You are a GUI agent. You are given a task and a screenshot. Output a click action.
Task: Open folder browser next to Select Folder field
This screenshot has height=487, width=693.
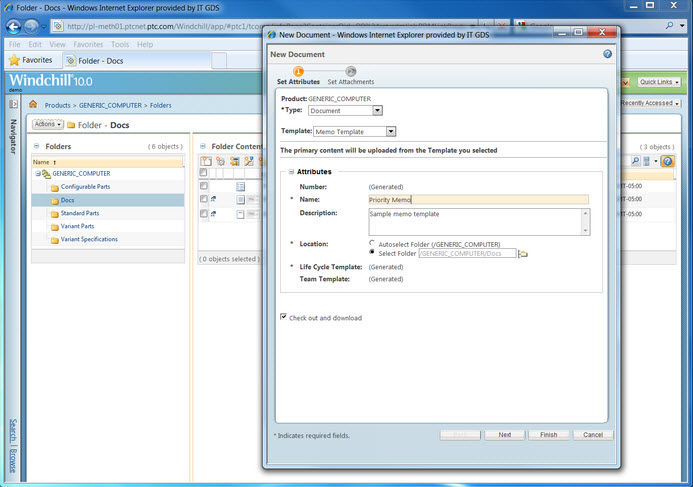click(x=523, y=254)
